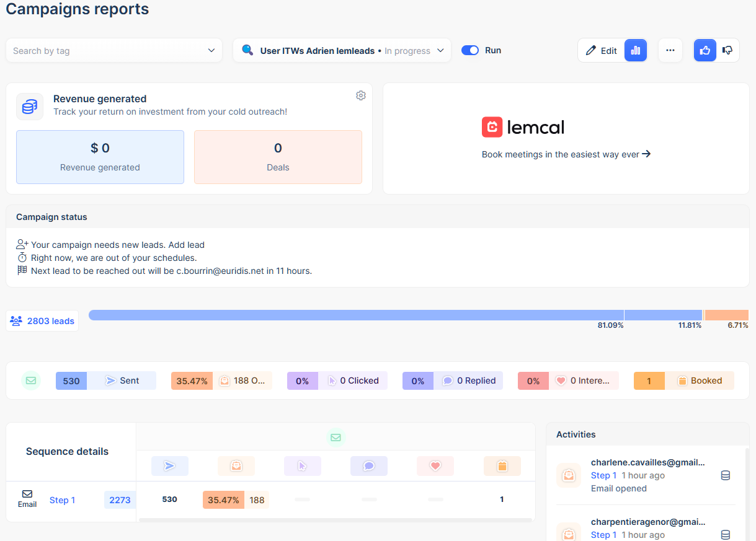756x541 pixels.
Task: Open the User ITWs Adrien lemleads campaign dropdown
Action: point(342,51)
